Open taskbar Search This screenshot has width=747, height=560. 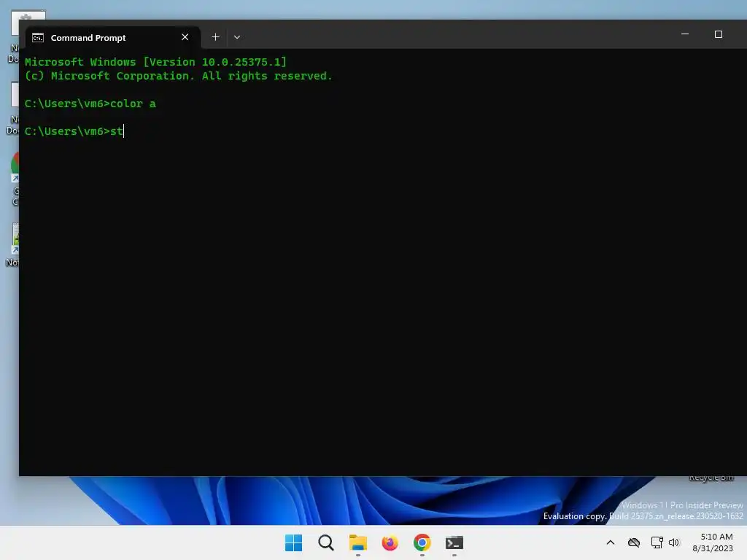[326, 542]
